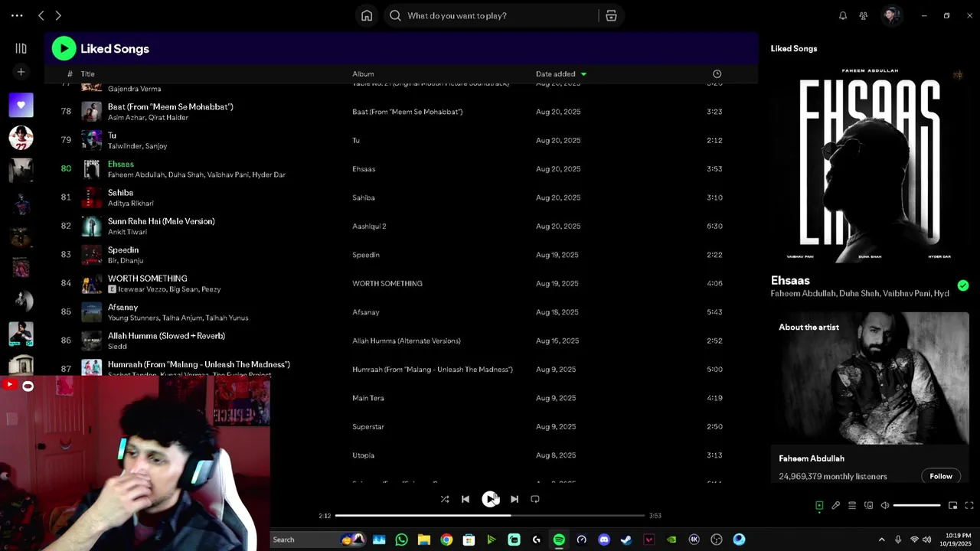Viewport: 980px width, 551px height.
Task: Sort by duration clock icon
Action: pos(717,74)
